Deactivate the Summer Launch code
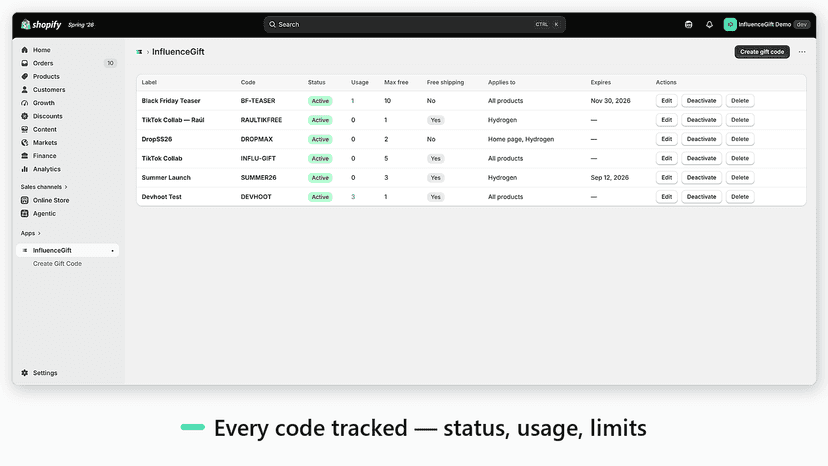The image size is (828, 466). click(x=701, y=178)
